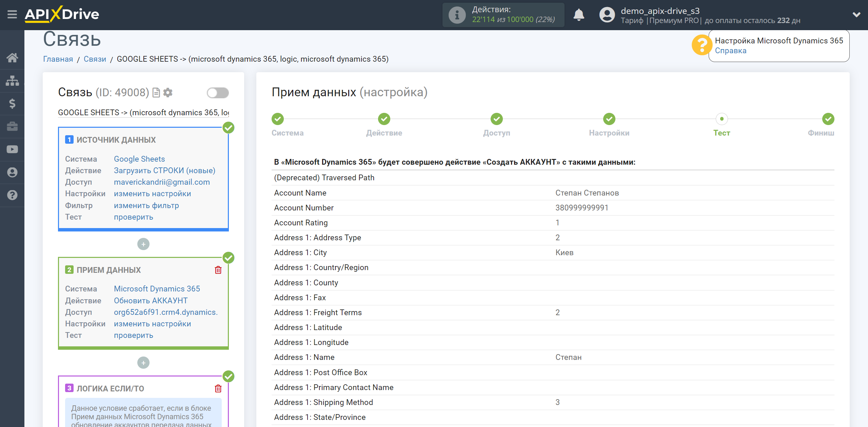
Task: Open maverickandrii@gmail.com access link
Action: click(162, 182)
